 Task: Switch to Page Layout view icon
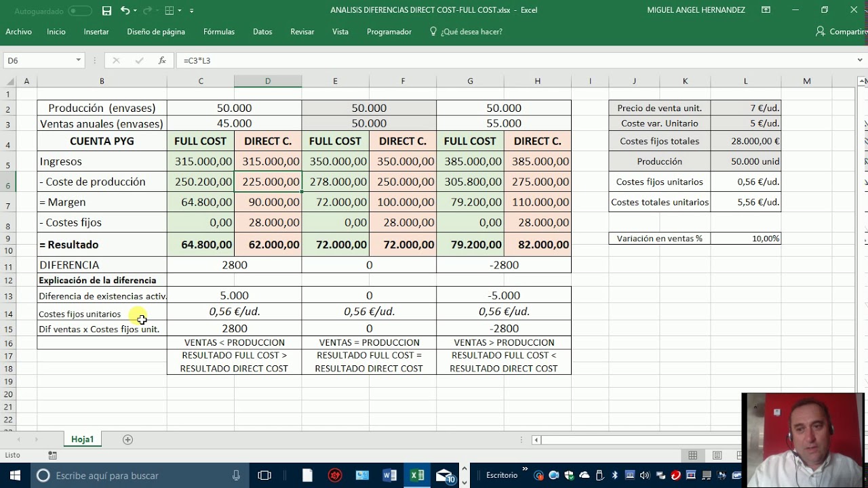click(x=717, y=455)
